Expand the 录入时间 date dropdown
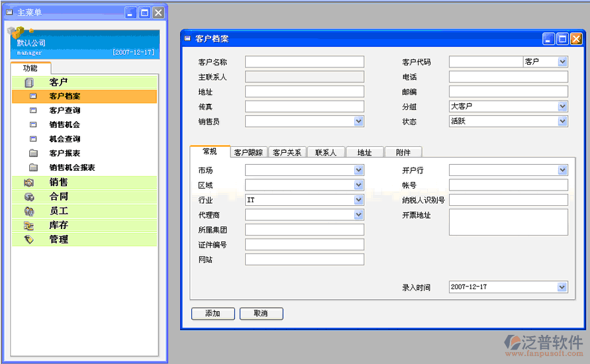 (x=562, y=287)
